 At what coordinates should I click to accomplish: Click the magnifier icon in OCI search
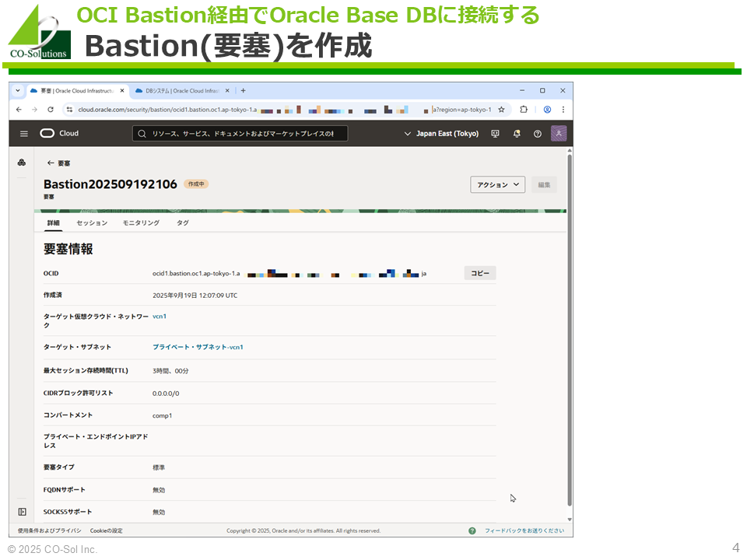tap(142, 134)
